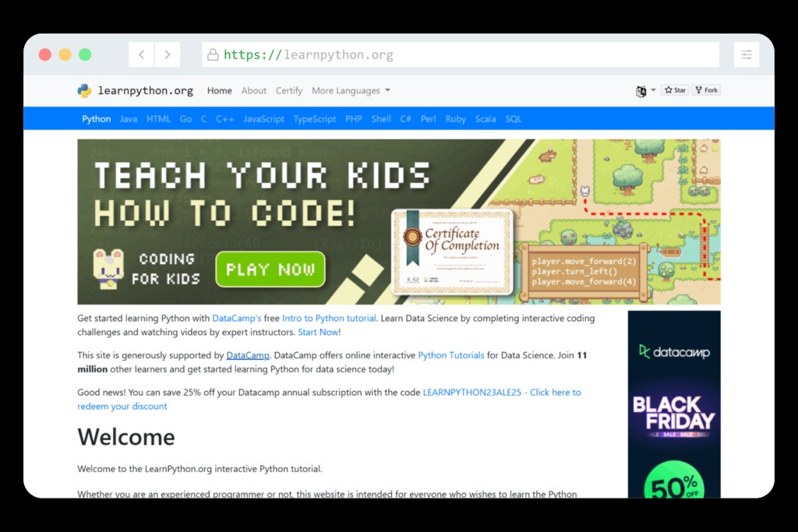Click the address bar URL field

(x=461, y=55)
